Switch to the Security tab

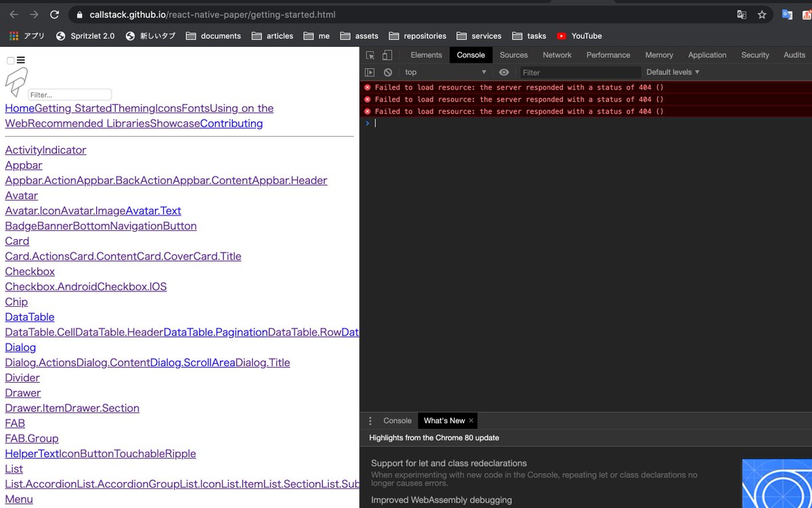pos(755,55)
